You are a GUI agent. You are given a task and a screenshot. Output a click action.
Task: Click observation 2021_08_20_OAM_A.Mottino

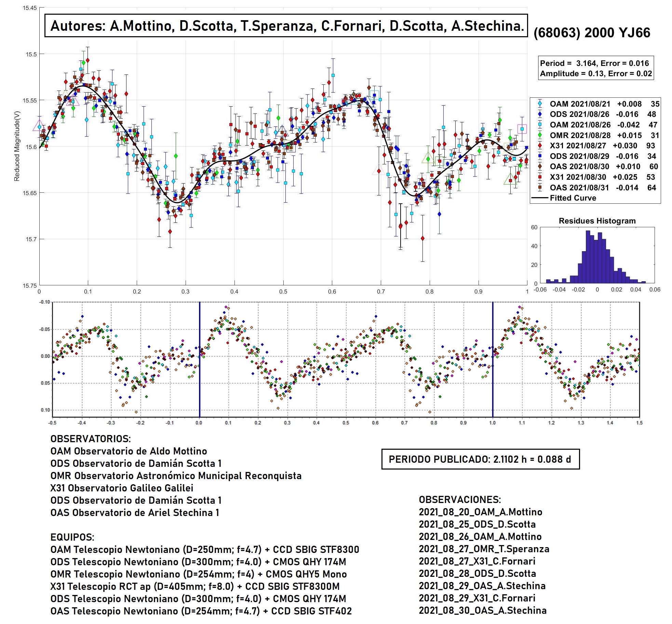481,512
